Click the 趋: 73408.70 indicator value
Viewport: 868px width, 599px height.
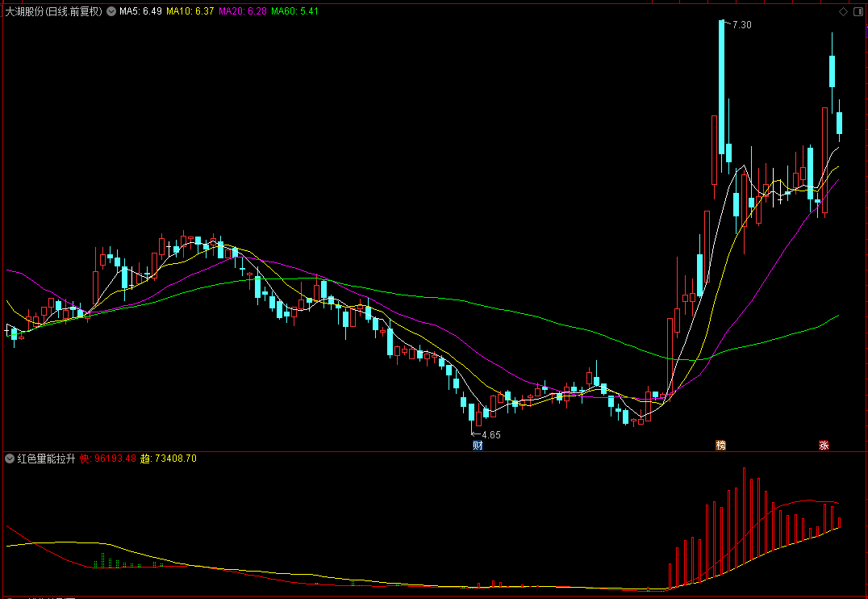(x=169, y=459)
